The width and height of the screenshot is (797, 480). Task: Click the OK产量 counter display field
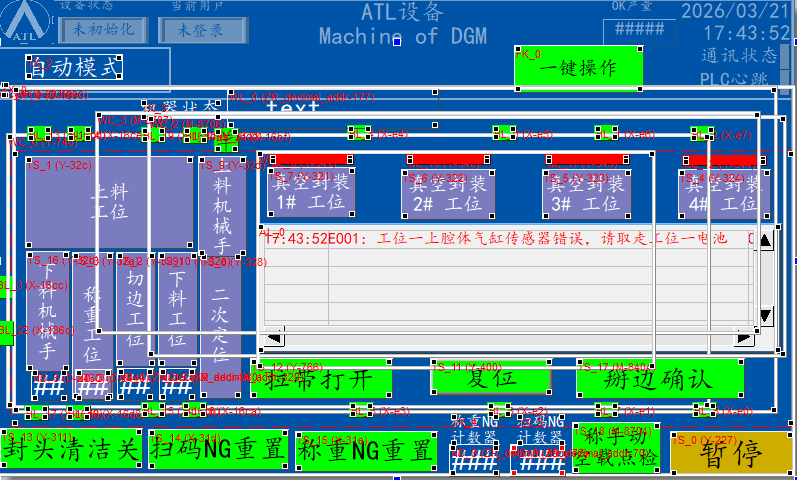point(639,28)
